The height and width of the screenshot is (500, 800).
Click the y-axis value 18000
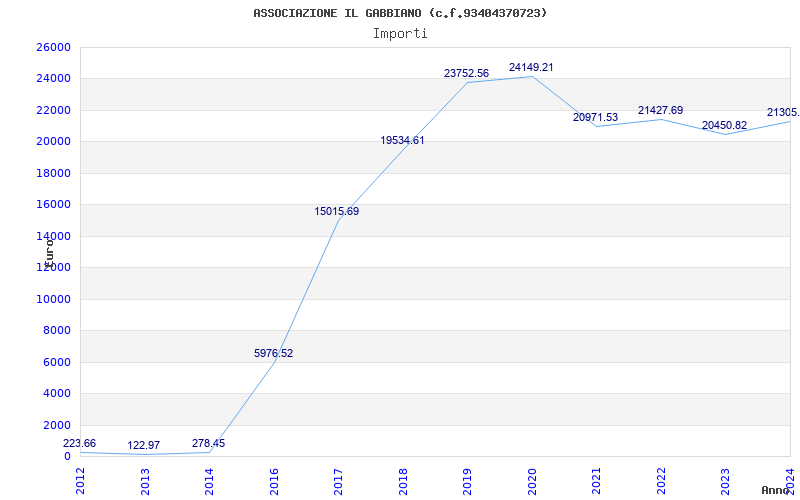[53, 173]
